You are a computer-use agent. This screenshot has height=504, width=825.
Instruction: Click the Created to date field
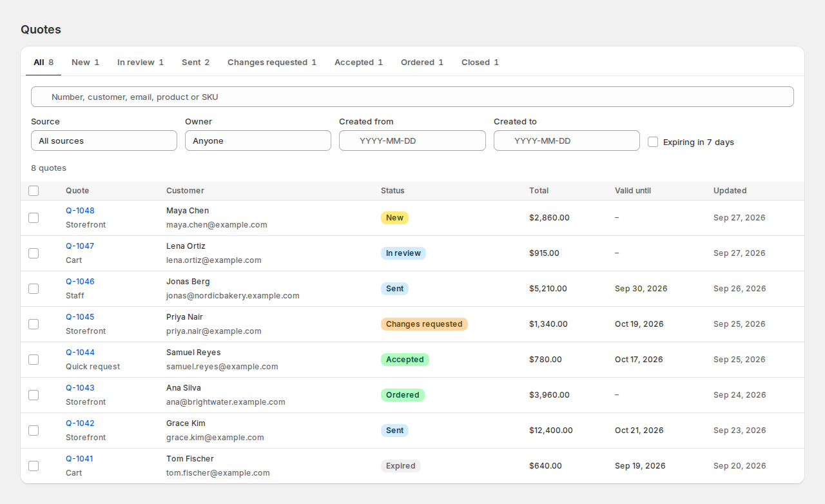(567, 141)
